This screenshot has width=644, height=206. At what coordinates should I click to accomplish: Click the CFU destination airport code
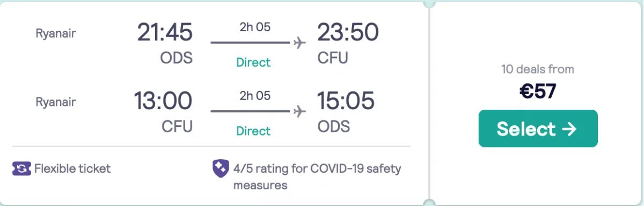click(333, 58)
